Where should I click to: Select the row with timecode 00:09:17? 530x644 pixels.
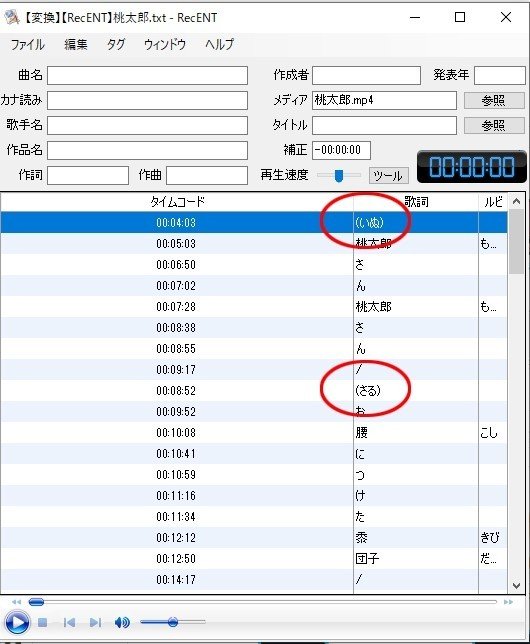[254, 370]
